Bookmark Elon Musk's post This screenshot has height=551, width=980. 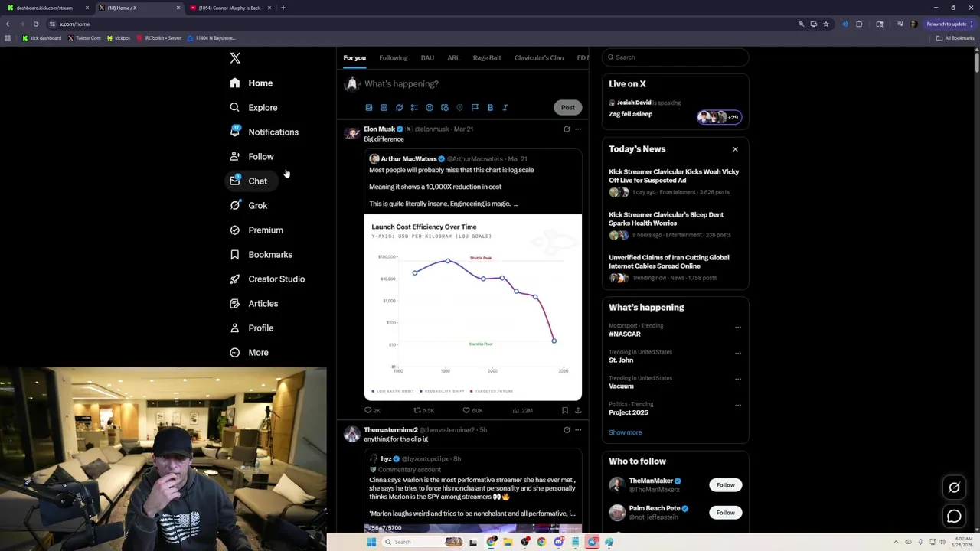pos(565,410)
